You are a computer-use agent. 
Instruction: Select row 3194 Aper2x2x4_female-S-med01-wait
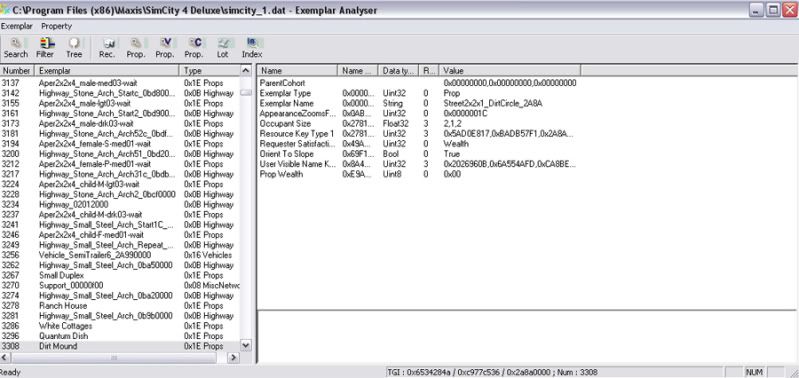coord(120,144)
